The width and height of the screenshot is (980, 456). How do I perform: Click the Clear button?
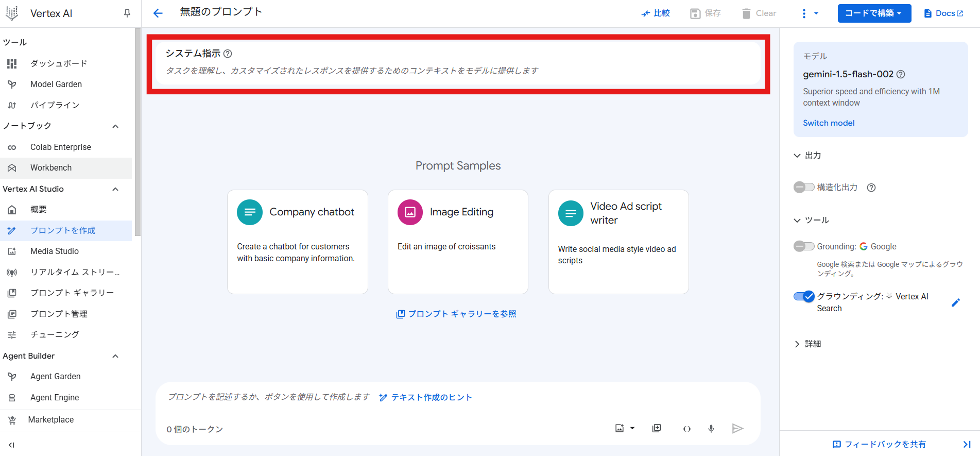tap(759, 13)
